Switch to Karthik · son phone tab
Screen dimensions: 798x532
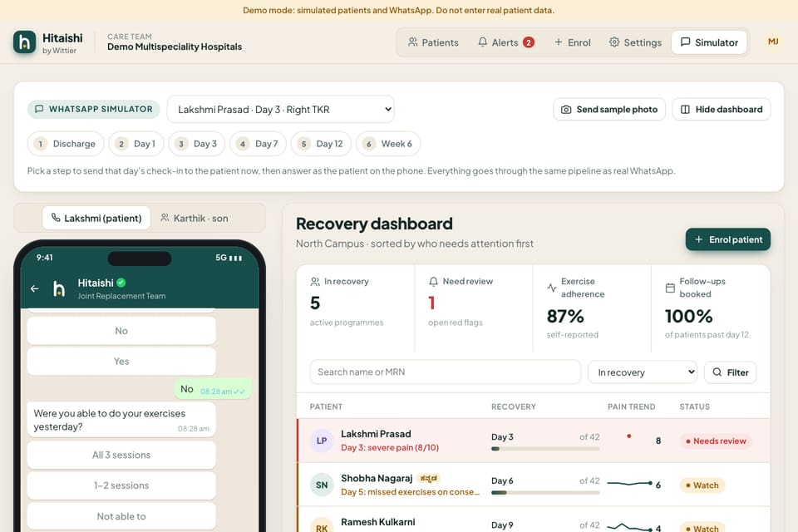point(194,218)
